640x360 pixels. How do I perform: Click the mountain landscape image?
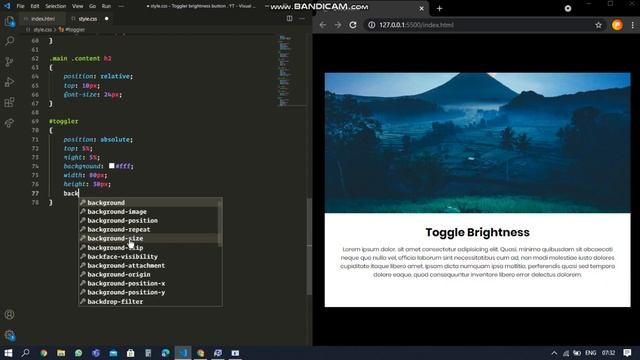click(477, 143)
